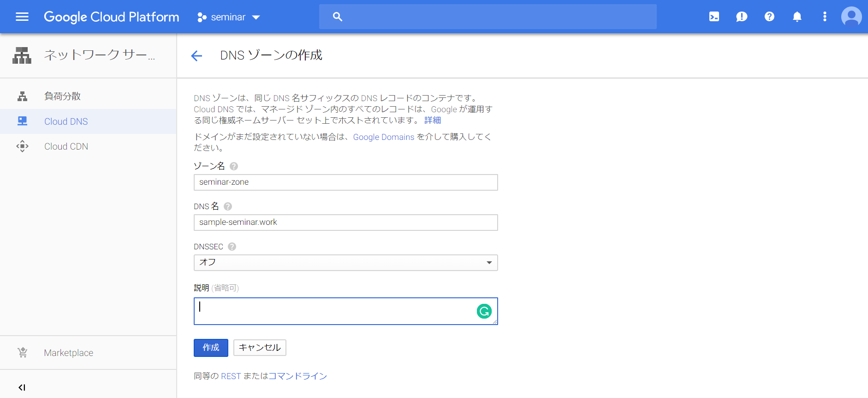
Task: Click the Cloud CDN sidebar icon
Action: pyautogui.click(x=22, y=146)
